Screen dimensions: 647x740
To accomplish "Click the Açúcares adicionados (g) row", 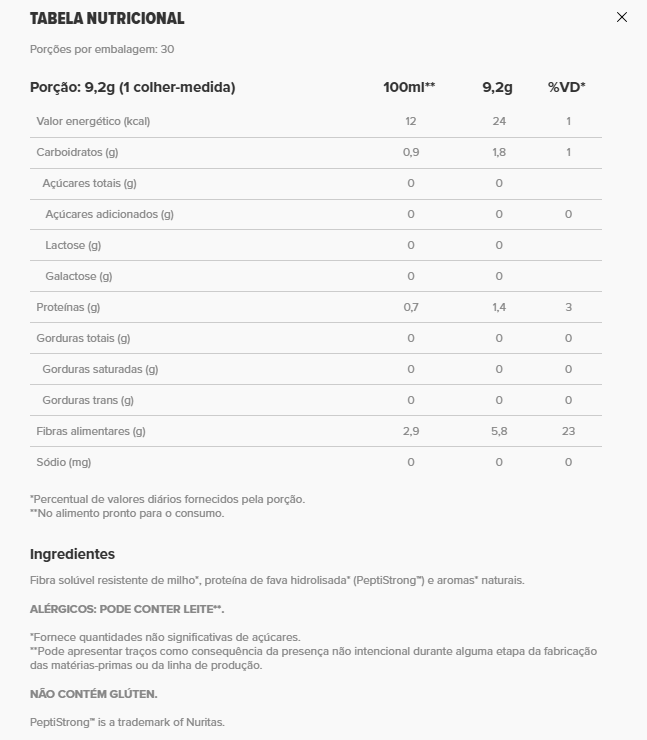I will [316, 215].
